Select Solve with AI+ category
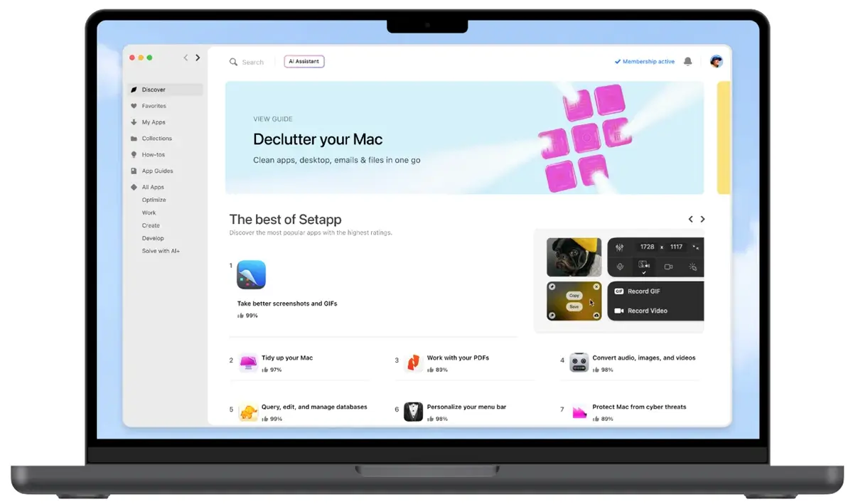853x504 pixels. tap(161, 252)
